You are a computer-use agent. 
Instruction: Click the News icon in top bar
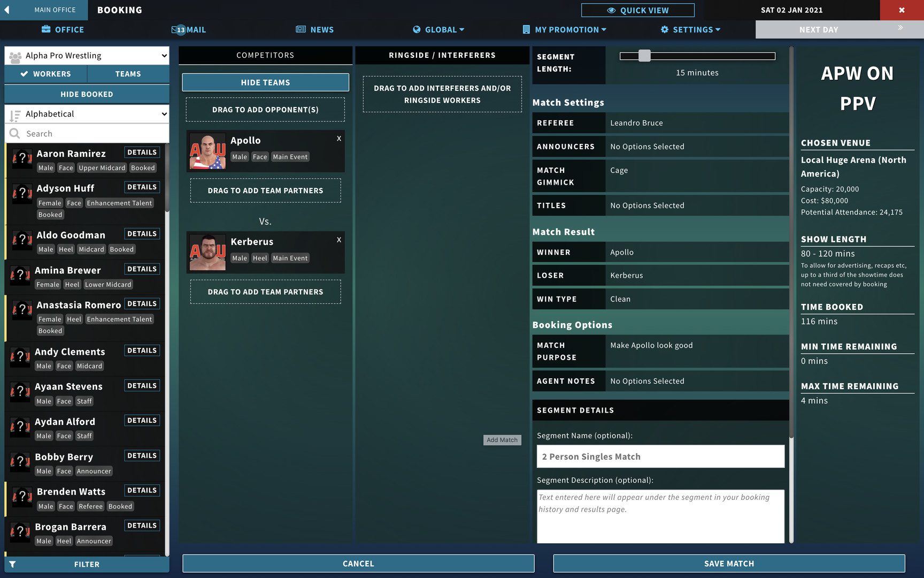pyautogui.click(x=299, y=29)
